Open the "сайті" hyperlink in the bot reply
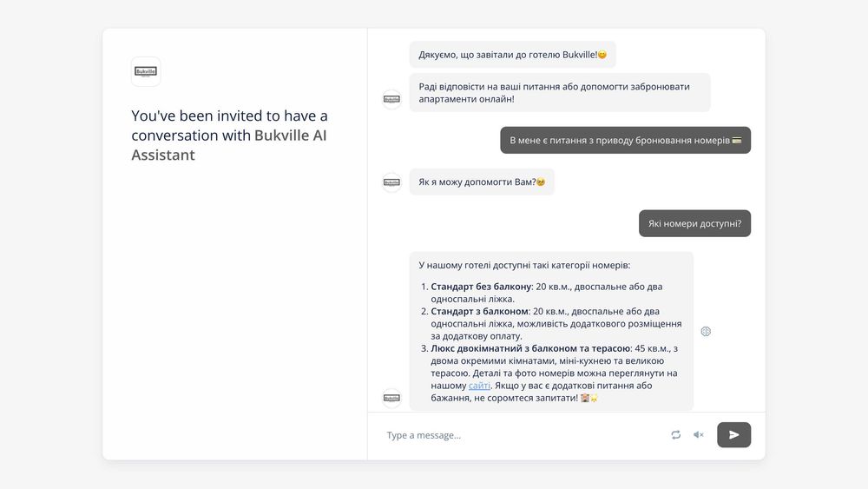Screen dimensions: 868x489 click(479, 386)
